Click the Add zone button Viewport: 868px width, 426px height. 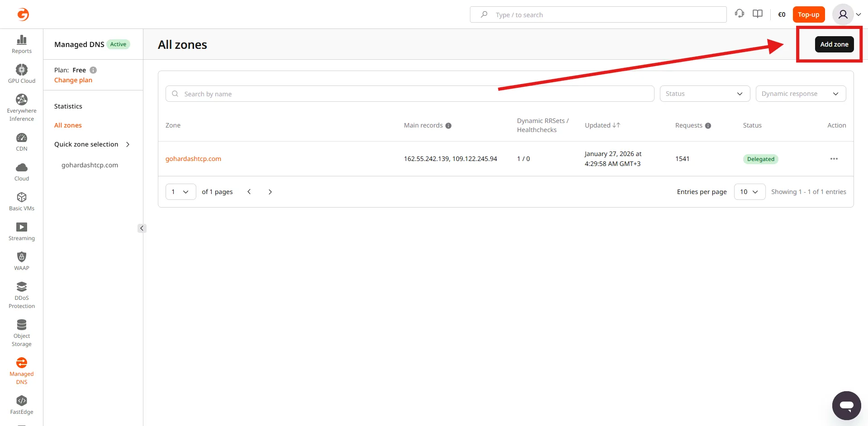click(834, 44)
